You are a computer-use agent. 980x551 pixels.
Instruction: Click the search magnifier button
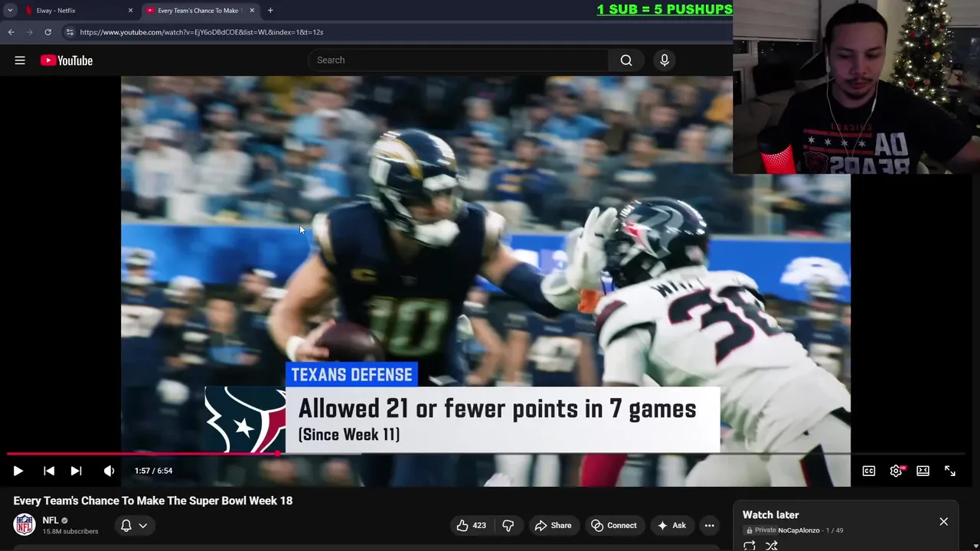(626, 60)
